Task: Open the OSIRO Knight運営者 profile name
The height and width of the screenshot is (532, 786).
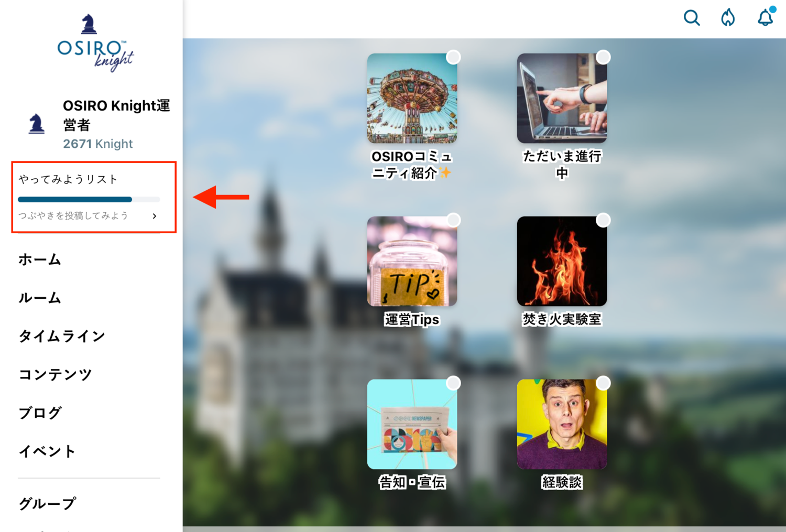Action: tap(116, 115)
